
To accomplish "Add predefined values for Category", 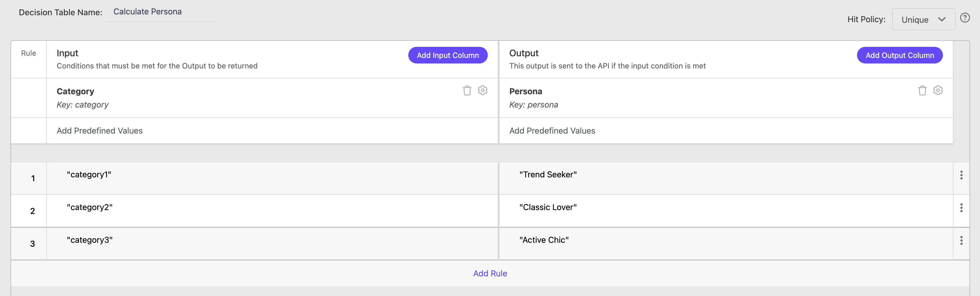I will (x=100, y=131).
